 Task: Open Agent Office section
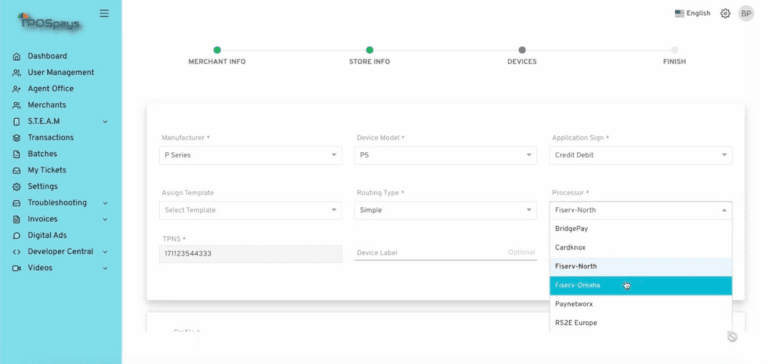50,88
